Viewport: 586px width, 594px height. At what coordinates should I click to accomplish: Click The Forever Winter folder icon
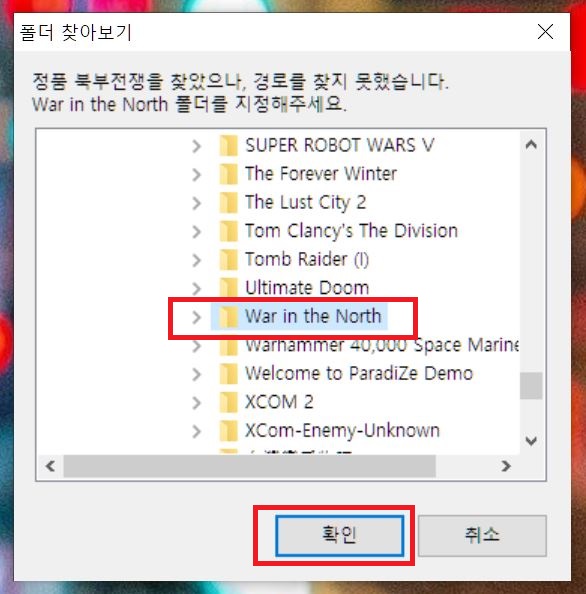(x=228, y=174)
